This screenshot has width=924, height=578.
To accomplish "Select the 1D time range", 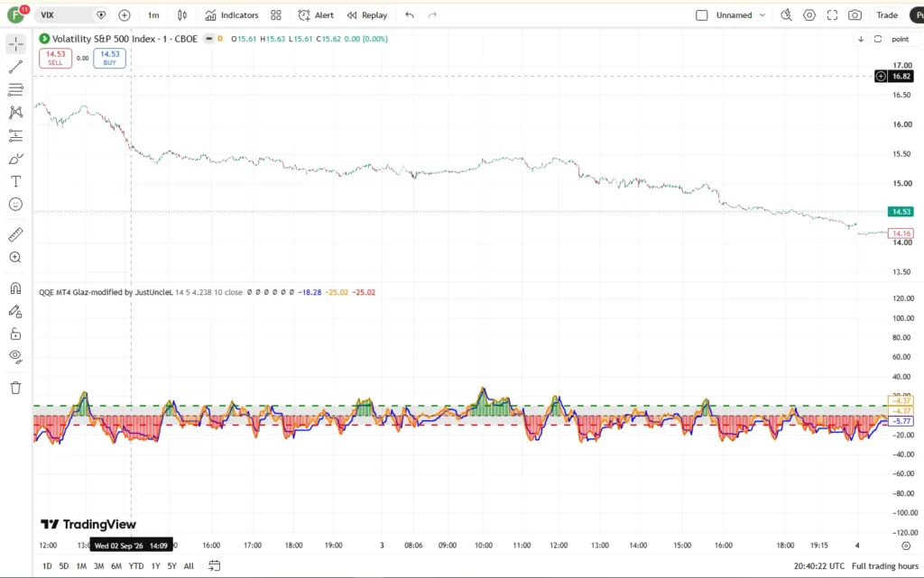I will (x=47, y=565).
